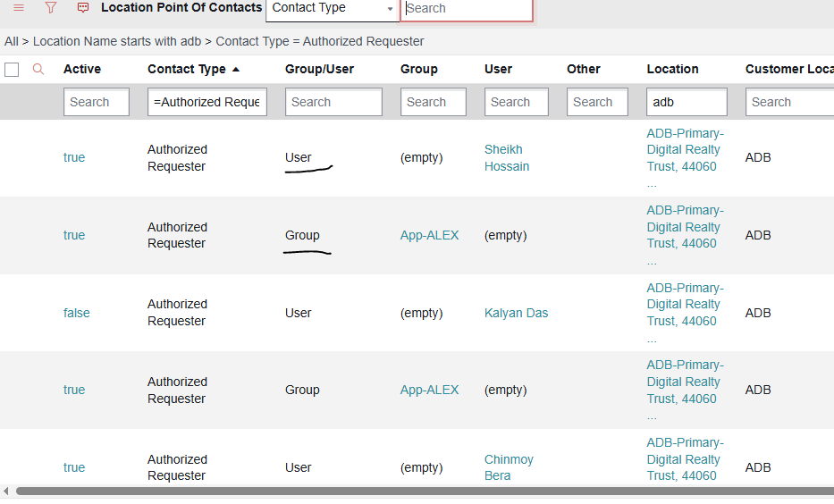
Task: Sort by the Active column header
Action: (82, 69)
